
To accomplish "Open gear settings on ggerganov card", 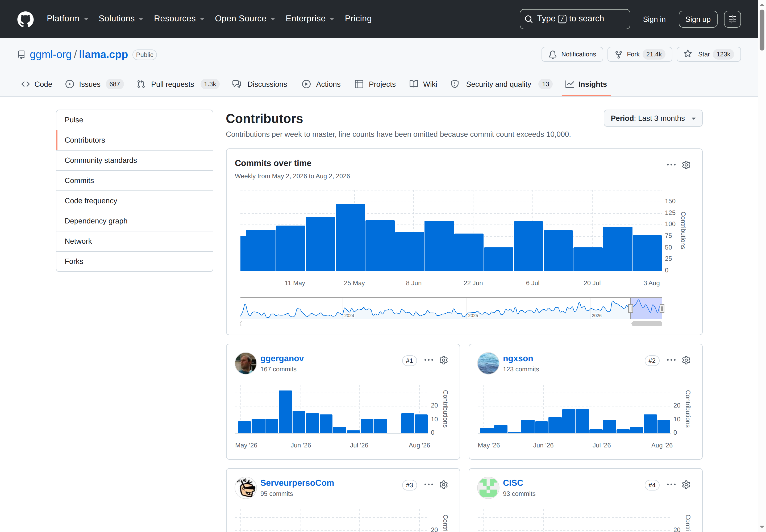I will [x=443, y=360].
